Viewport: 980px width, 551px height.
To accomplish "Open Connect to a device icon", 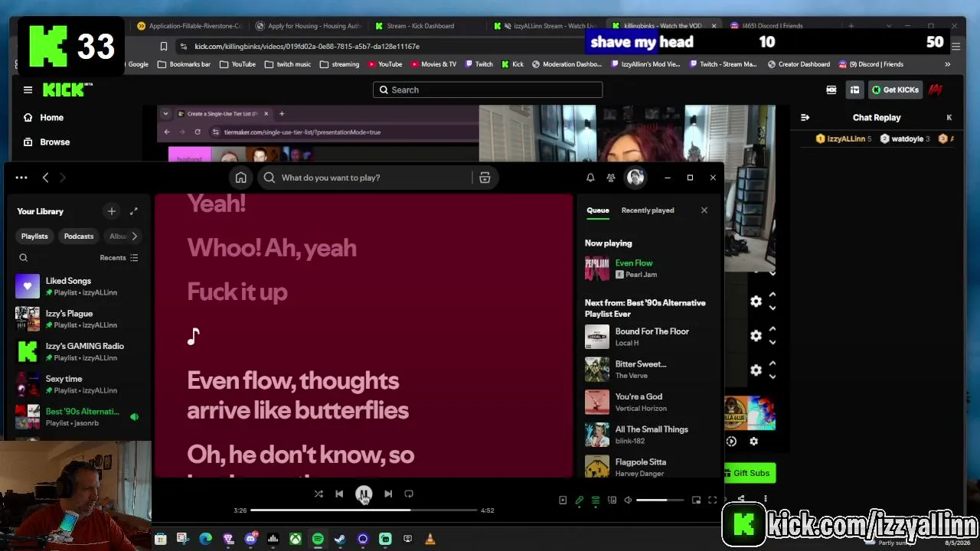I will pyautogui.click(x=612, y=500).
